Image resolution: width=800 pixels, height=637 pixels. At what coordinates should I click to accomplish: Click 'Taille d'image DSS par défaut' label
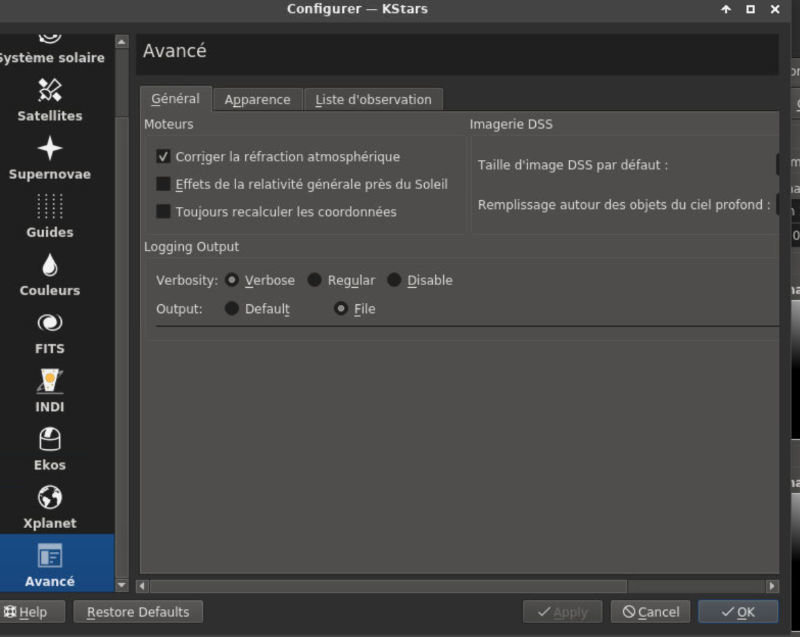click(x=572, y=165)
